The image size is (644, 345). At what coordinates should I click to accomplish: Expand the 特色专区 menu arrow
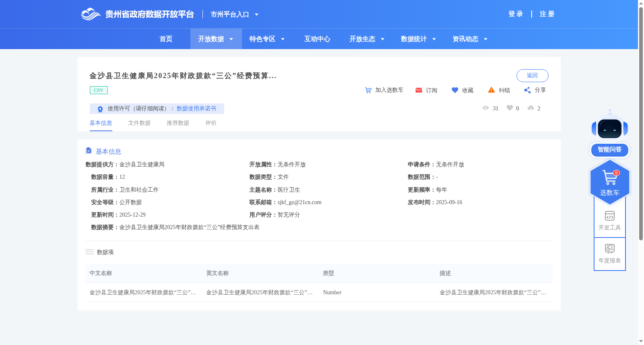(x=283, y=39)
